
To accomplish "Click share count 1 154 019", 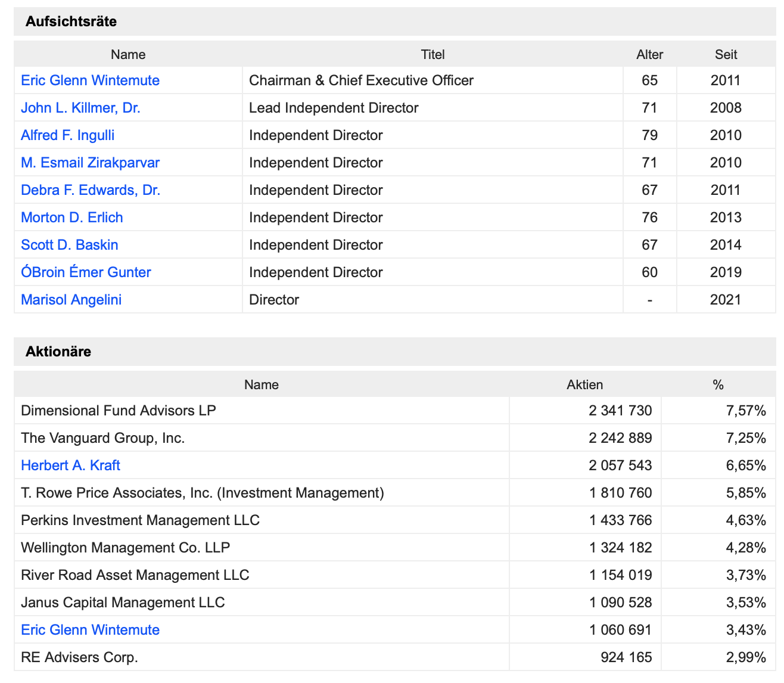I will click(620, 575).
